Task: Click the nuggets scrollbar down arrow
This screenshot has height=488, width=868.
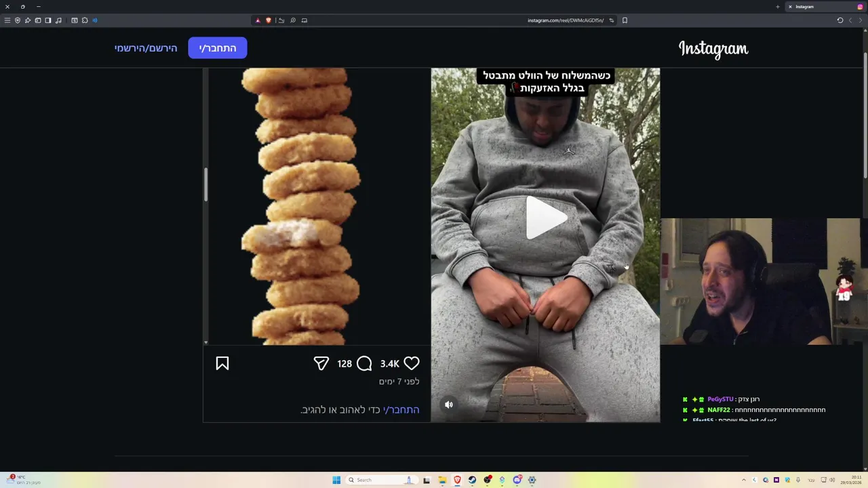Action: 206,343
